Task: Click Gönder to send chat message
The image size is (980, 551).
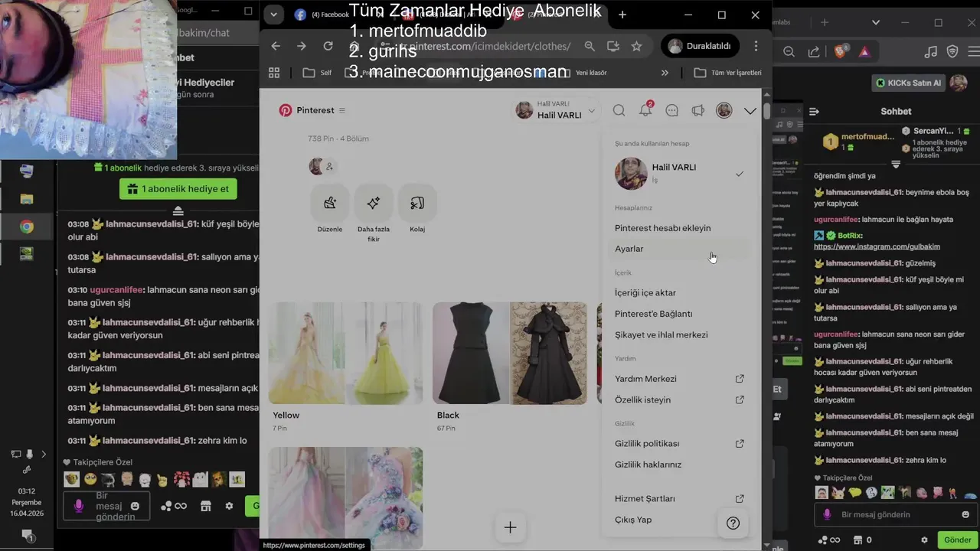Action: click(x=957, y=540)
